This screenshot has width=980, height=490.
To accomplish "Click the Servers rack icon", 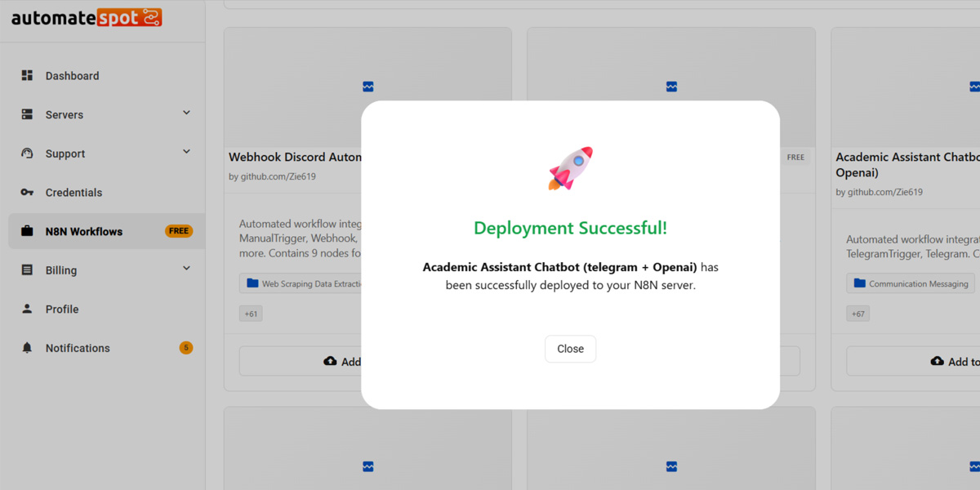I will click(x=27, y=114).
